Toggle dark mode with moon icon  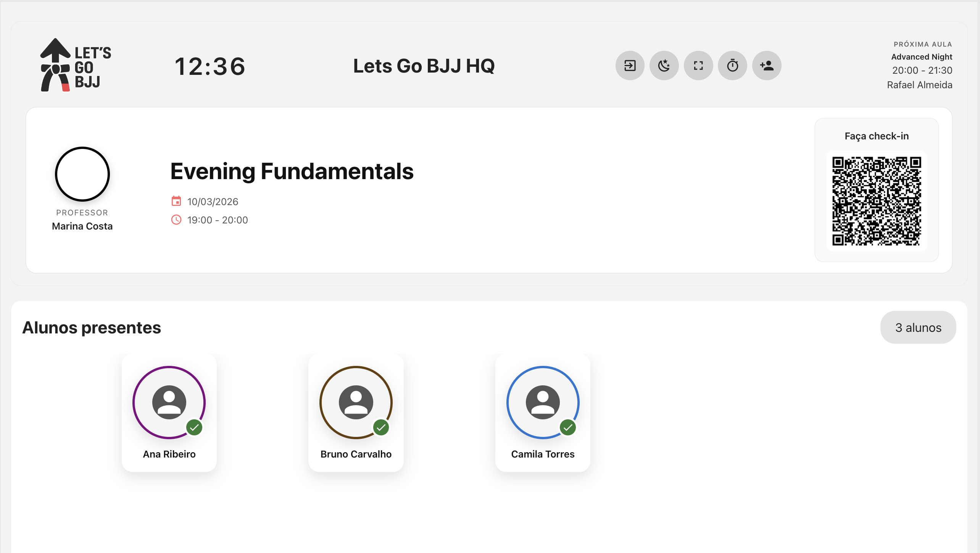pos(664,66)
